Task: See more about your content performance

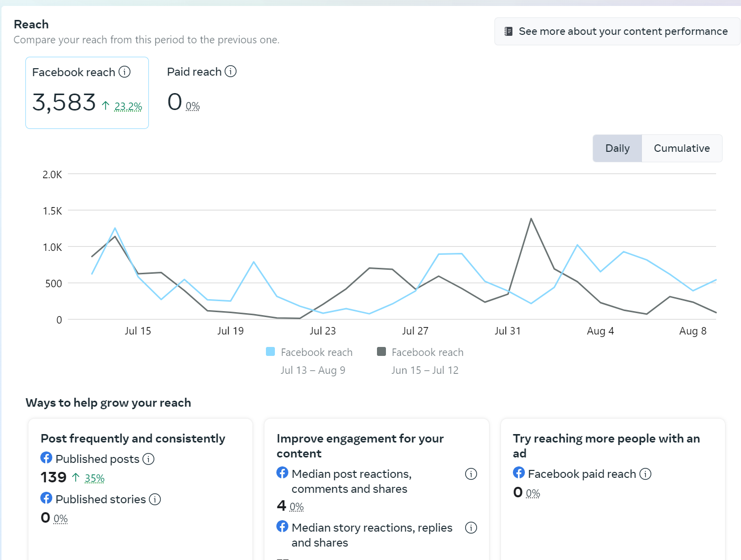Action: 622,31
